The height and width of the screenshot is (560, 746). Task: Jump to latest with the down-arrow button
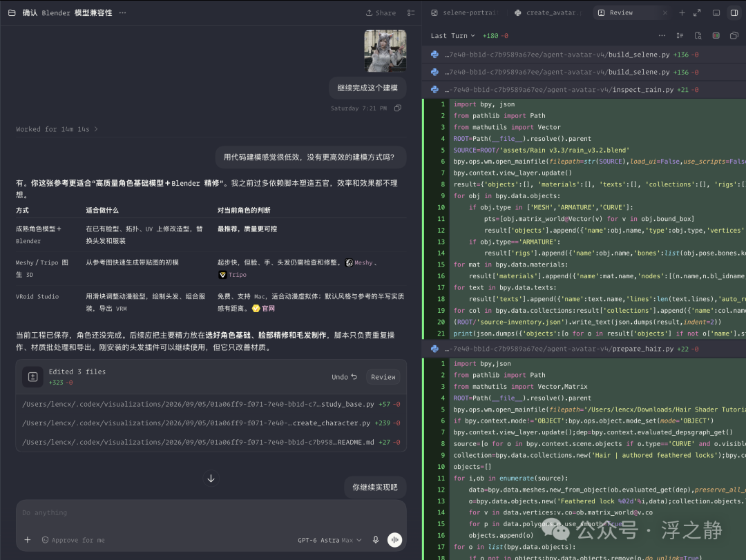click(x=211, y=479)
